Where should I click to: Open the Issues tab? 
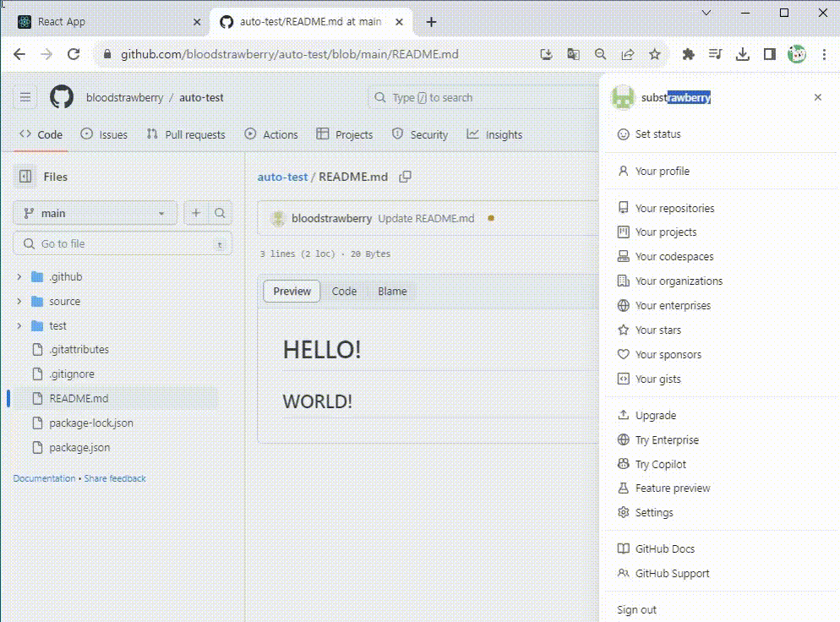click(104, 134)
